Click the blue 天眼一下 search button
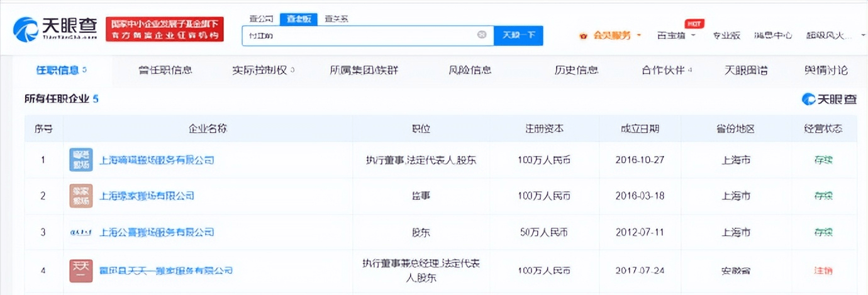The height and width of the screenshot is (295, 868). pyautogui.click(x=518, y=35)
